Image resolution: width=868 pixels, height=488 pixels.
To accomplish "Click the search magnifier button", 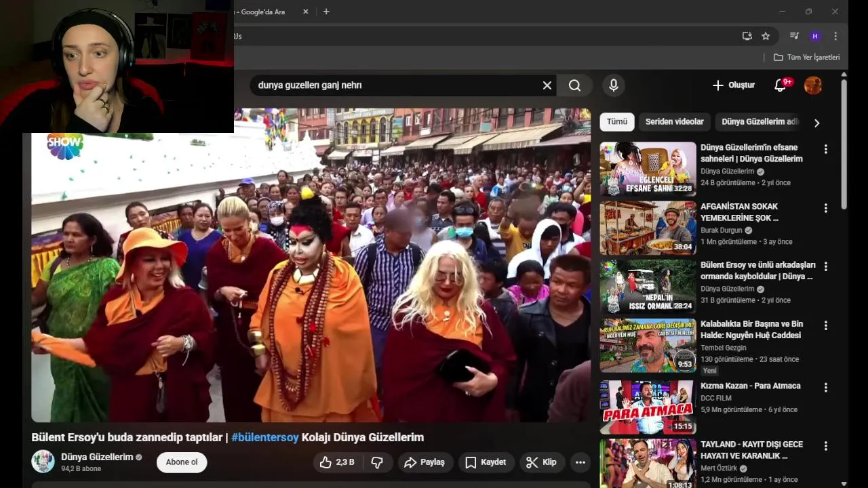I will point(575,85).
